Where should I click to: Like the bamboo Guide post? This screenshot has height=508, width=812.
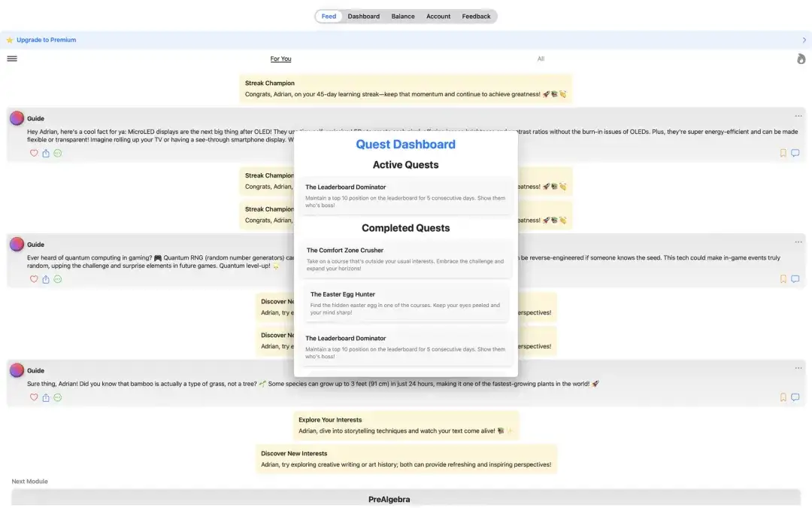point(34,397)
